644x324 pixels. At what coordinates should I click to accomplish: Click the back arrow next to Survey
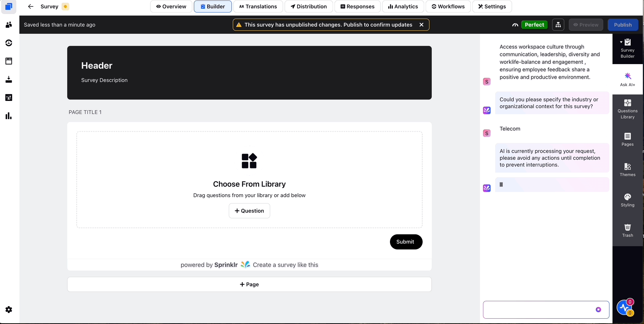[x=31, y=6]
